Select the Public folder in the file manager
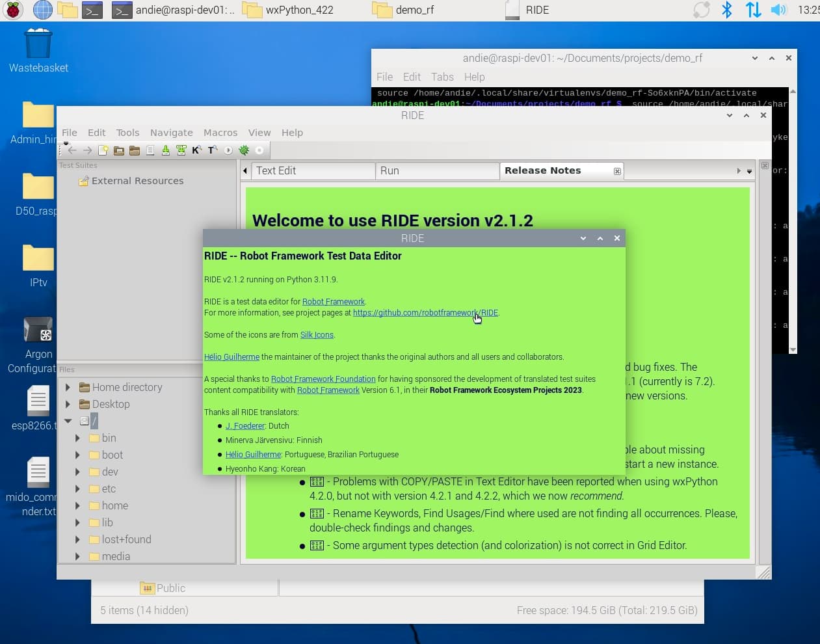Screen dimensions: 820x644 coord(163,588)
